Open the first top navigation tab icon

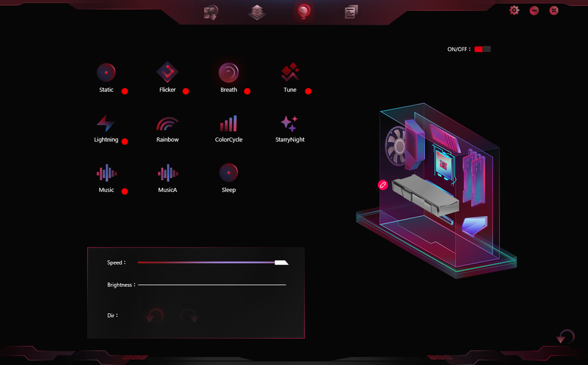211,12
